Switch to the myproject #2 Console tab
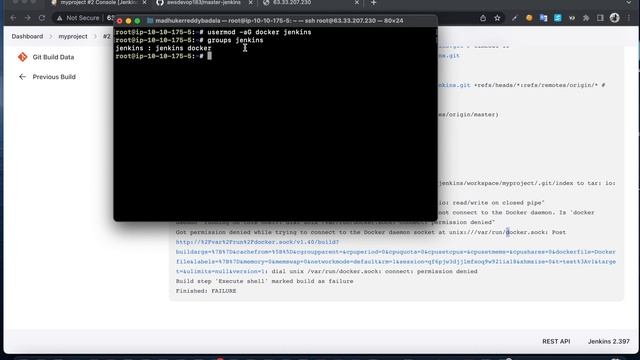Viewport: 640px width, 360px height. (x=98, y=3)
